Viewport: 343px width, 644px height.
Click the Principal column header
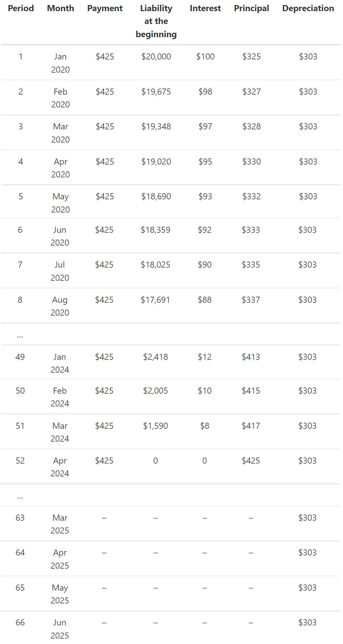pos(251,8)
